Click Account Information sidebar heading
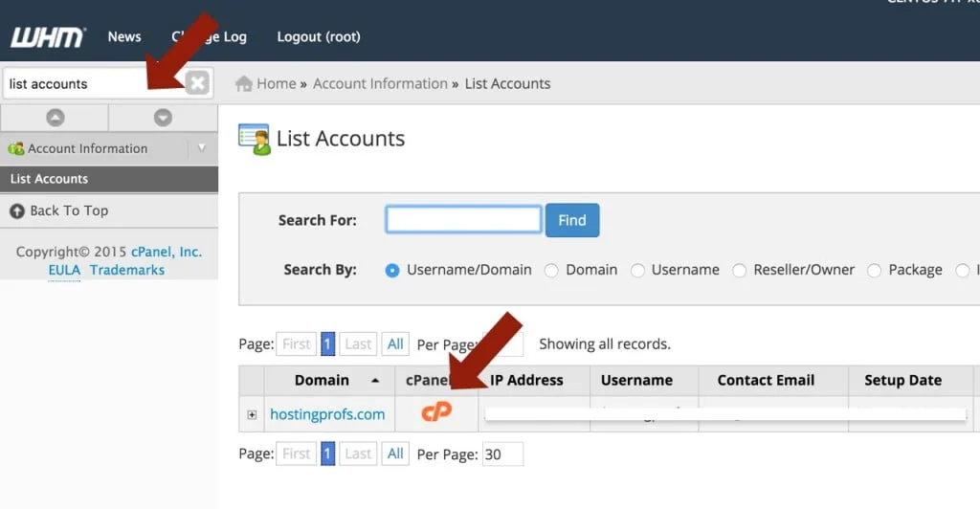980x509 pixels. (x=87, y=148)
